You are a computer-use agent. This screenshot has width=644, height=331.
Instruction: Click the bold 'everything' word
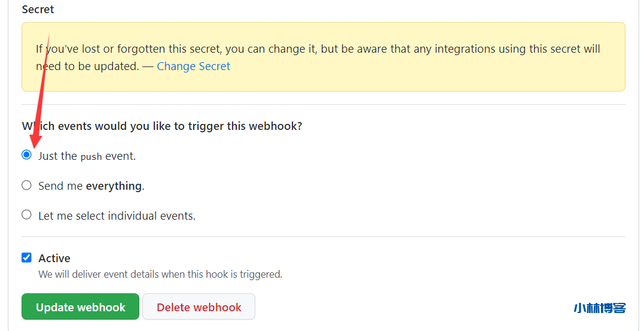tap(114, 186)
